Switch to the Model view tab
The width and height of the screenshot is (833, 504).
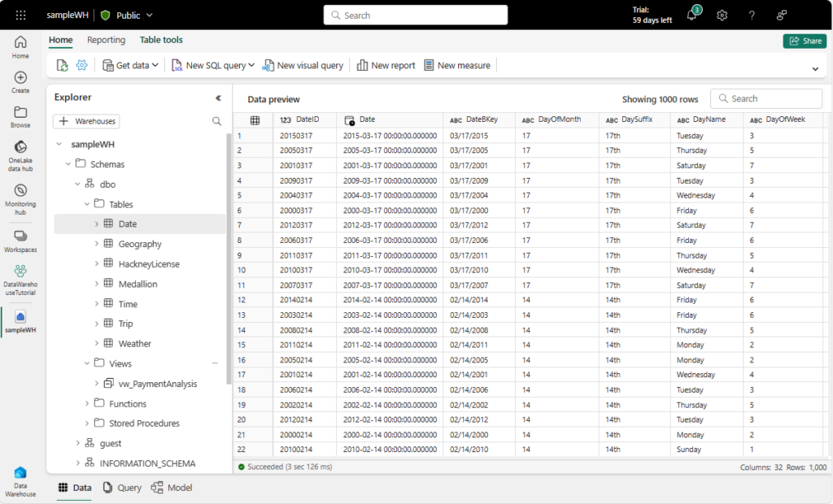coord(172,488)
